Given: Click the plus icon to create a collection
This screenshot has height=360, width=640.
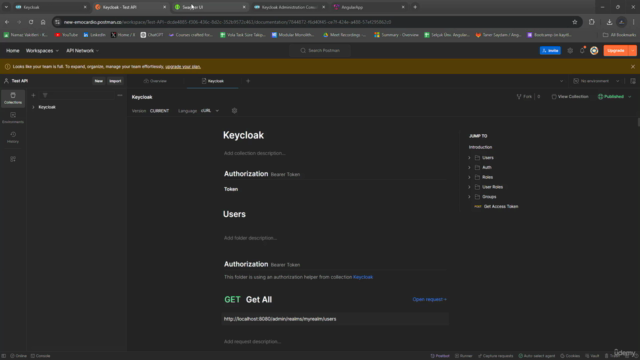Looking at the screenshot, I should [33, 95].
